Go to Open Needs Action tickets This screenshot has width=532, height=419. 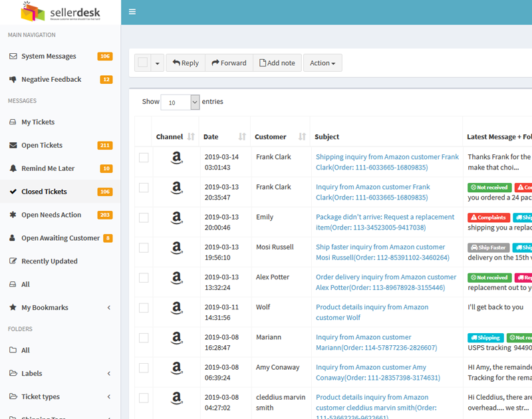pyautogui.click(x=51, y=215)
